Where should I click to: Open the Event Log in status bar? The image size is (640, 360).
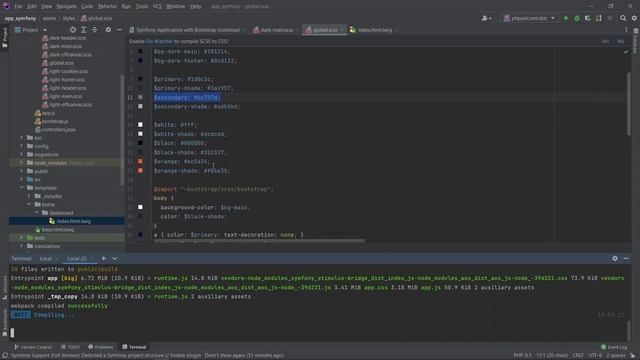(614, 347)
